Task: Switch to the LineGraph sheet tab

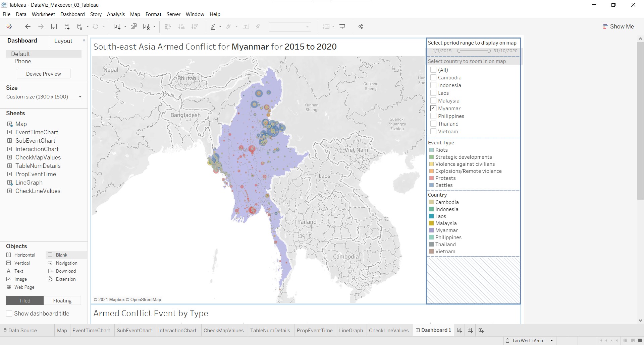Action: (351, 331)
